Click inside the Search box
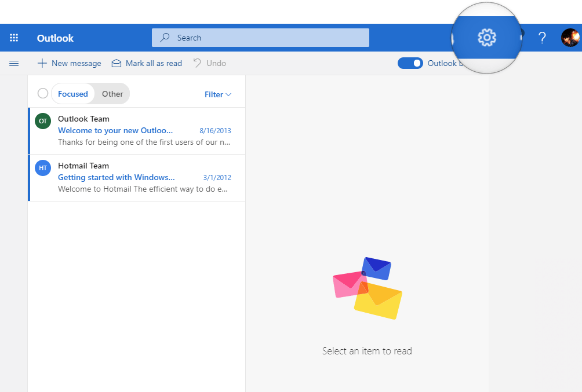The width and height of the screenshot is (582, 392). [260, 38]
